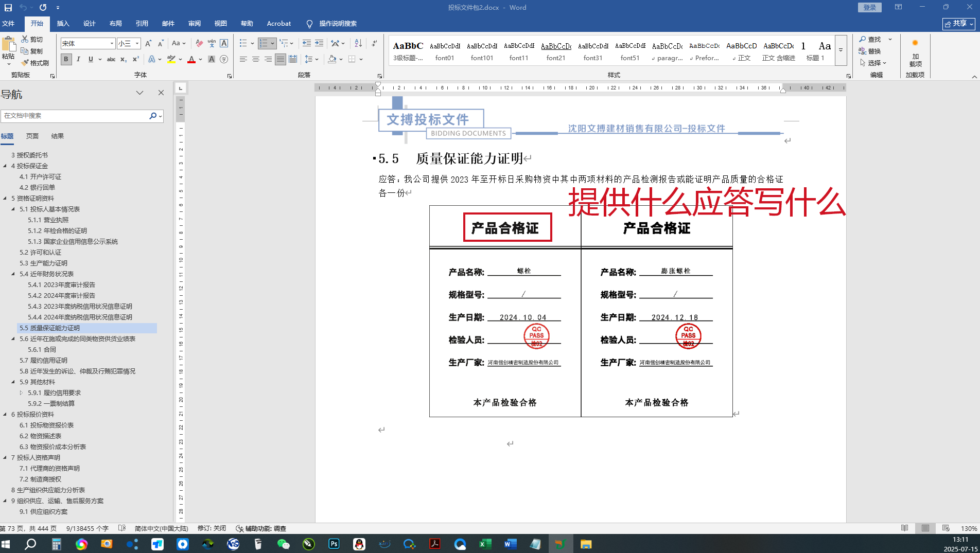Collapse the 6 投标报价资料 heading
Viewport: 980px width, 553px height.
tap(5, 415)
